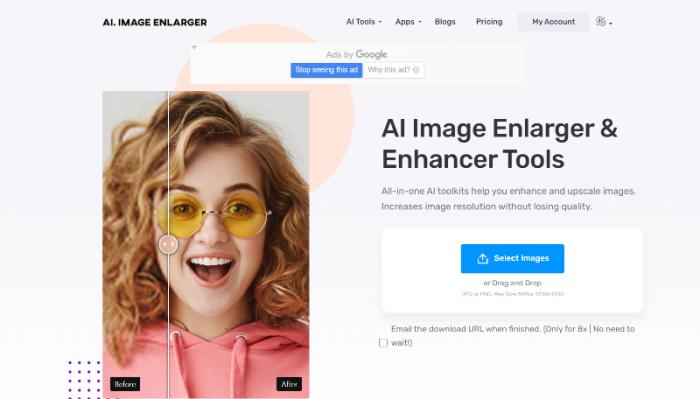Go to the Pricing page
This screenshot has height=399, width=700.
point(489,21)
